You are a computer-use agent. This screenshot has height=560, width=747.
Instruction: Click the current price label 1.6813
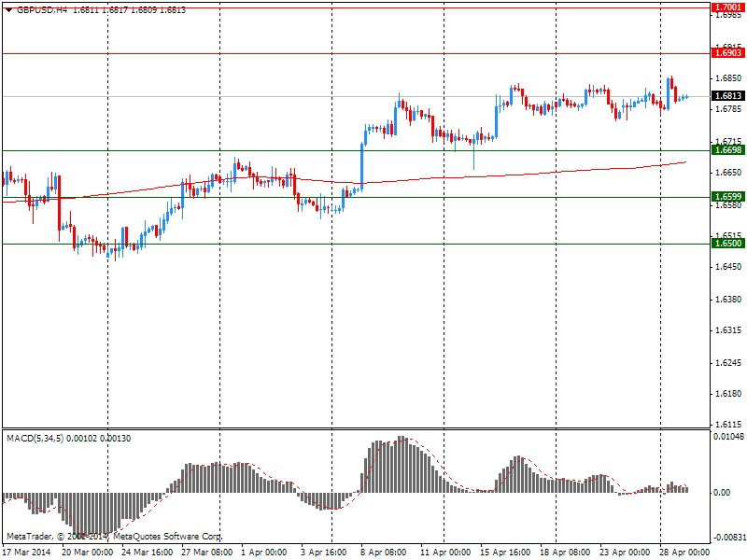click(727, 96)
